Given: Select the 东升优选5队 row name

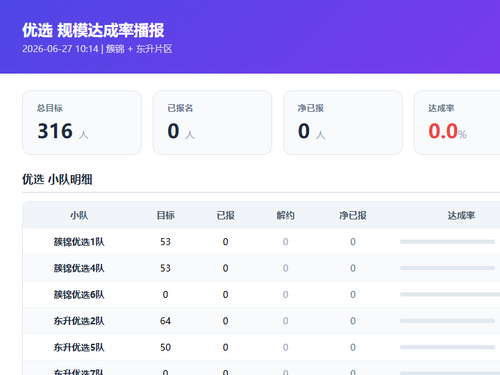Looking at the screenshot, I should pyautogui.click(x=79, y=347).
